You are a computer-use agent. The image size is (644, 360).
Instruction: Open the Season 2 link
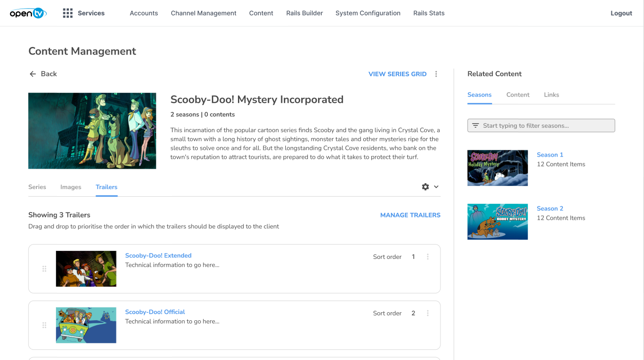tap(550, 208)
